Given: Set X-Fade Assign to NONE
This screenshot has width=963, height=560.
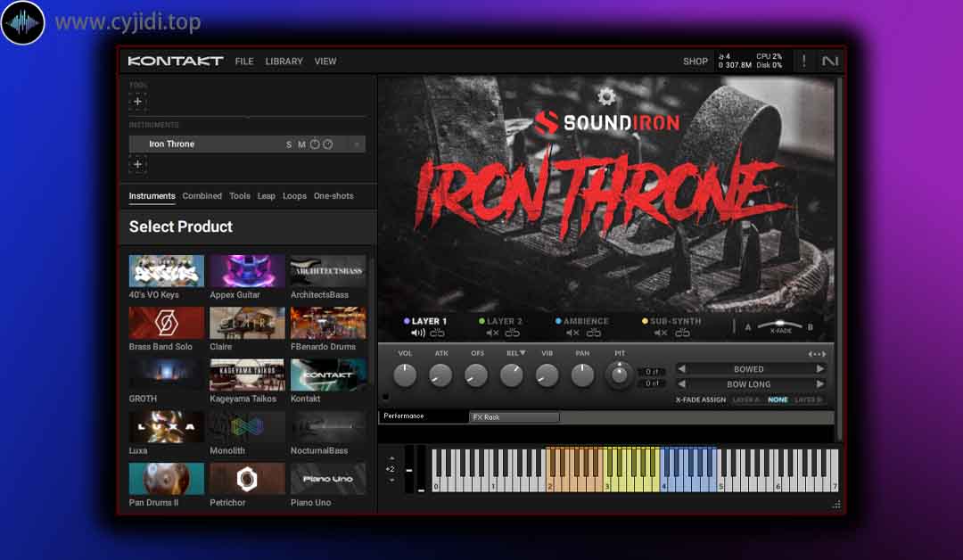Looking at the screenshot, I should (x=778, y=399).
